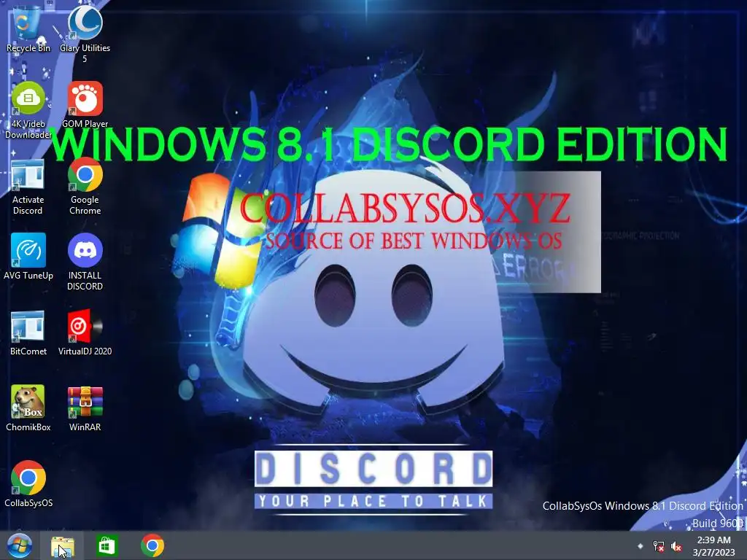This screenshot has width=747, height=560.
Task: Launch Glary Utilities 5 shortcut
Action: pyautogui.click(x=85, y=34)
